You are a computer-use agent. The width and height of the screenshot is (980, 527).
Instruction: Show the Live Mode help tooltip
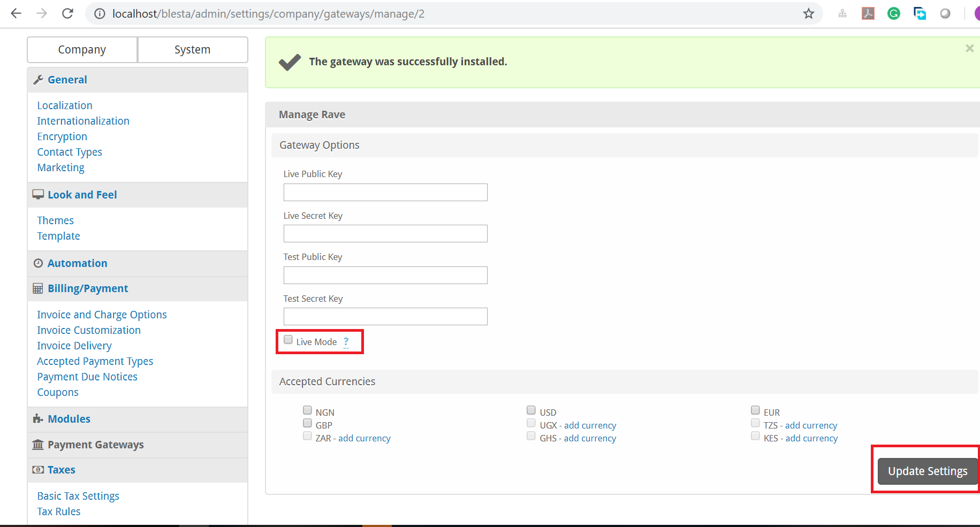[346, 342]
